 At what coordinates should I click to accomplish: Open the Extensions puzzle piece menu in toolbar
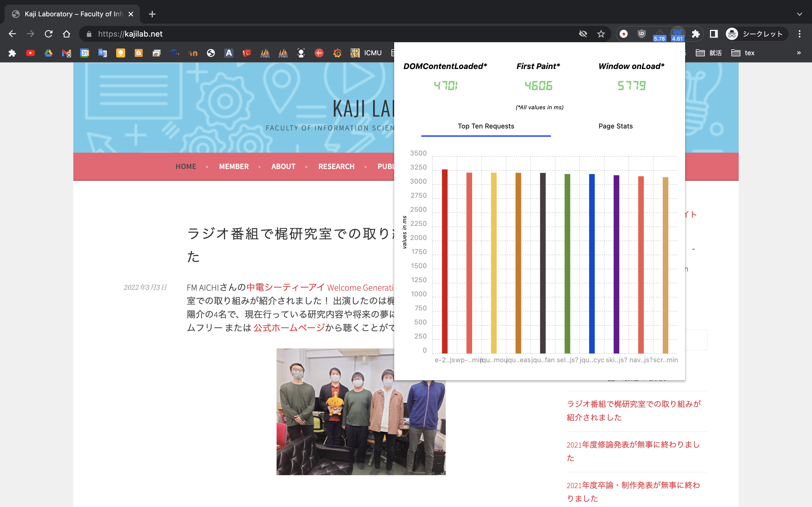point(696,34)
